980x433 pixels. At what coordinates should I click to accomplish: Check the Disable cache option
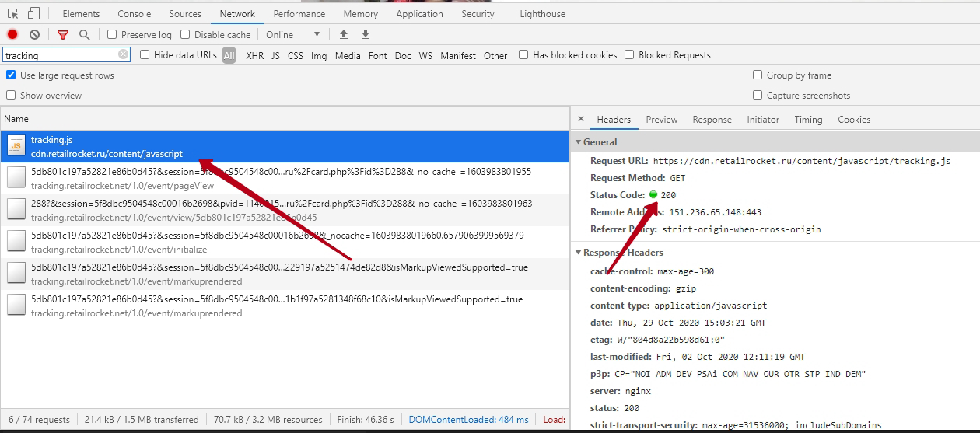(x=185, y=34)
